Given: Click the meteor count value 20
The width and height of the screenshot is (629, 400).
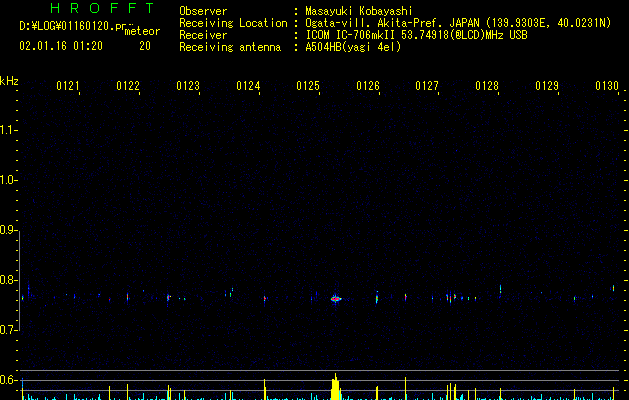Looking at the screenshot, I should 145,46.
